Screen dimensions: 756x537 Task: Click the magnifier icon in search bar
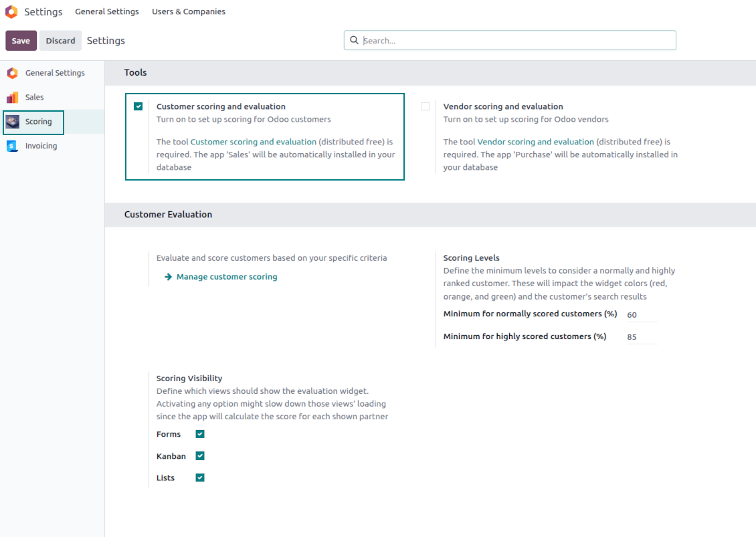click(x=354, y=40)
